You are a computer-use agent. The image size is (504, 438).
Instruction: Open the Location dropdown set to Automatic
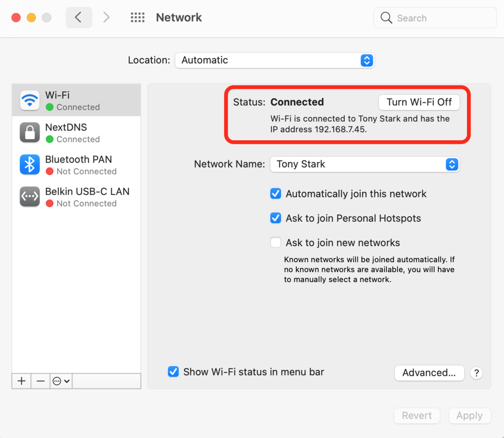click(x=275, y=60)
